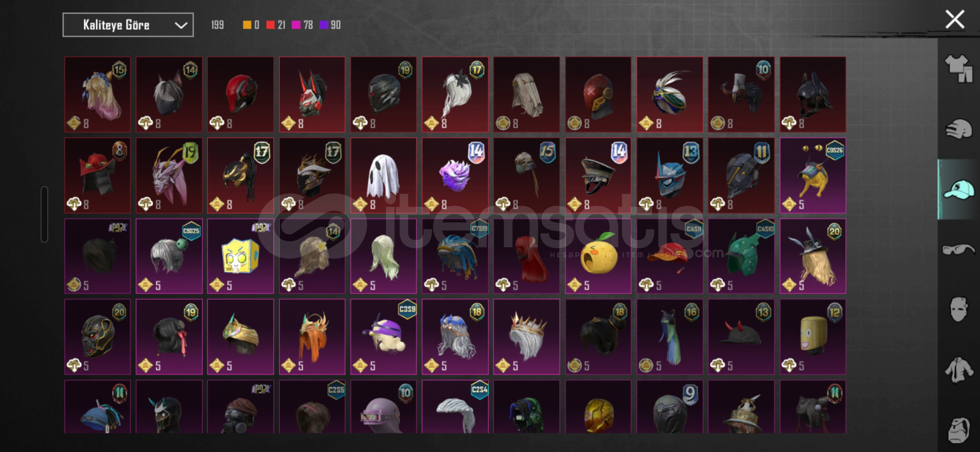Image resolution: width=980 pixels, height=452 pixels.
Task: Click the vertical scrollbar handle
Action: [44, 214]
